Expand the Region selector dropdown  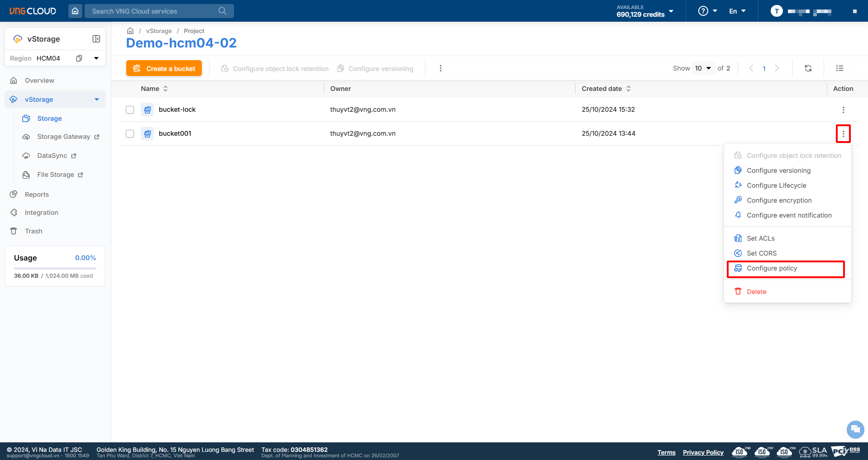[96, 58]
